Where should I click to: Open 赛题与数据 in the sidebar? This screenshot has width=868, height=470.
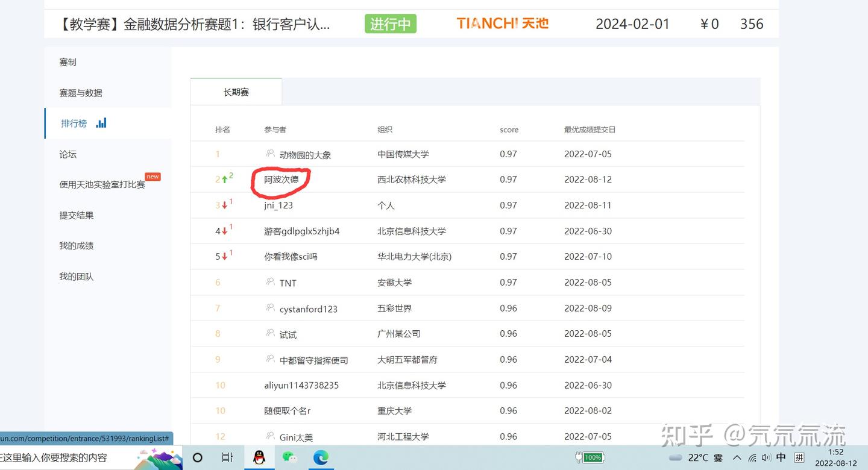click(x=81, y=93)
